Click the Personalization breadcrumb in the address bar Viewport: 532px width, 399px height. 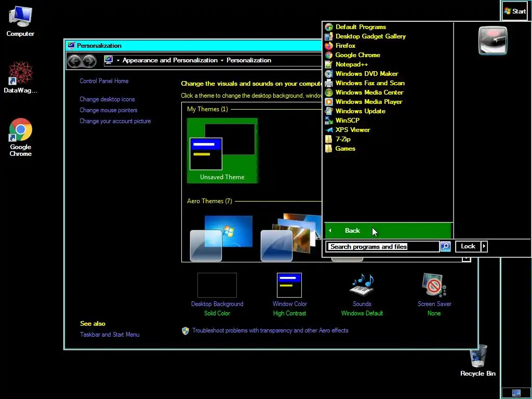(x=249, y=60)
